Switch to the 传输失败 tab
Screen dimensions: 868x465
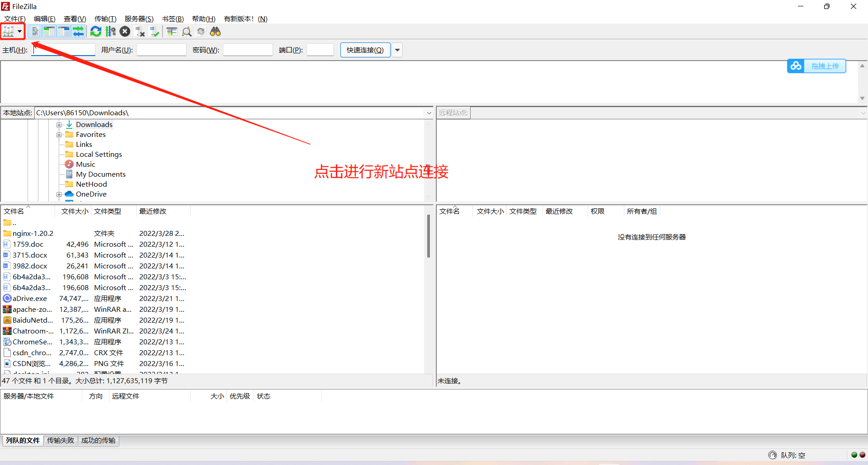[61, 441]
